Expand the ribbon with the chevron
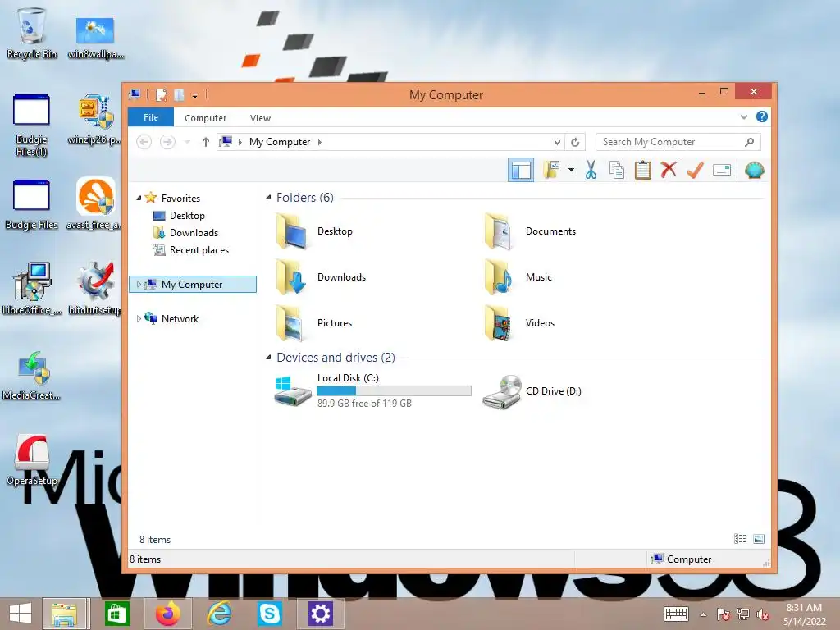The width and height of the screenshot is (840, 630). click(x=743, y=116)
